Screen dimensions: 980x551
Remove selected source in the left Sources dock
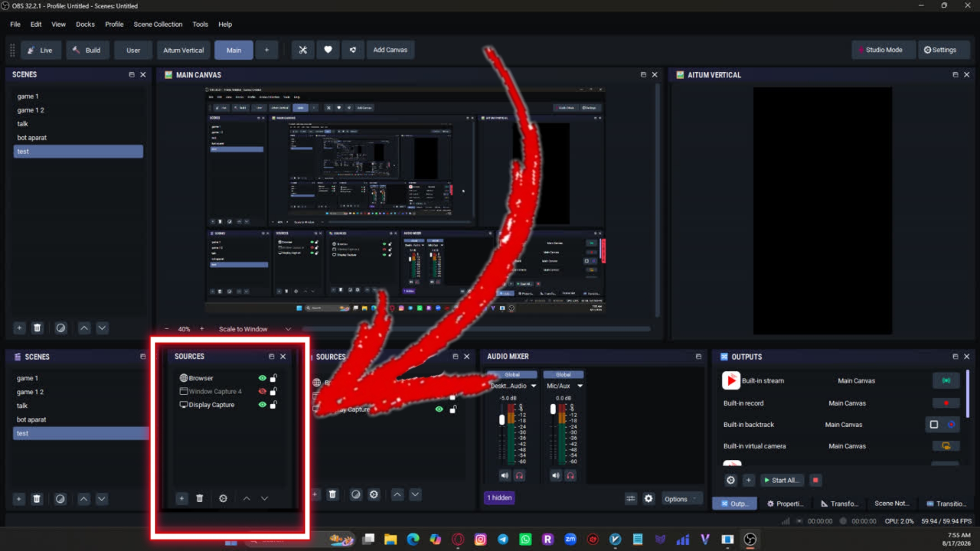(x=200, y=498)
